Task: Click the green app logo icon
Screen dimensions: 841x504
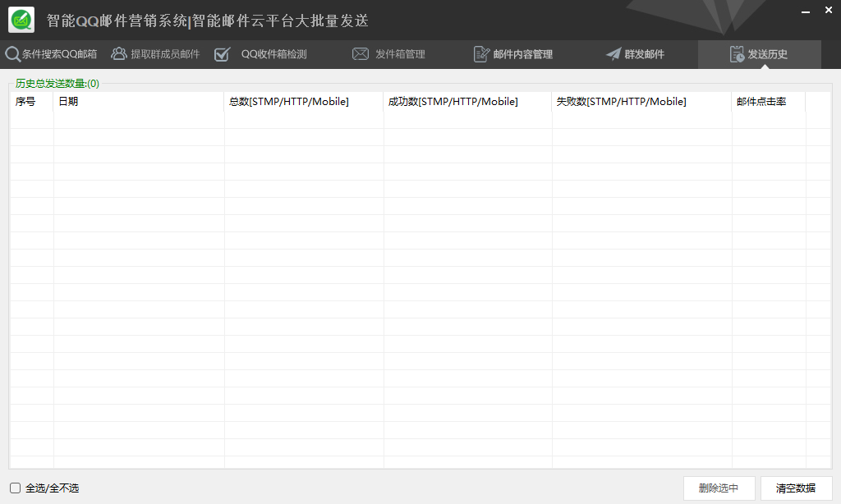Action: pos(21,20)
